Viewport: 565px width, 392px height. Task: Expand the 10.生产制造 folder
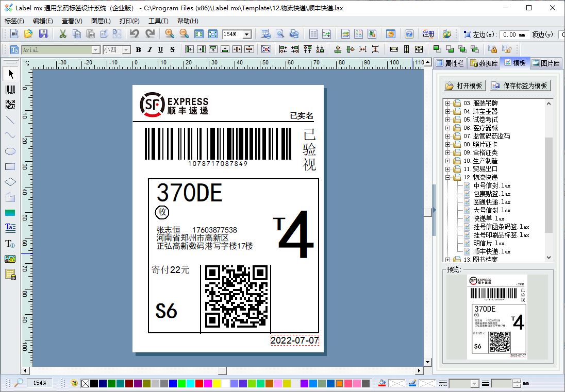447,161
